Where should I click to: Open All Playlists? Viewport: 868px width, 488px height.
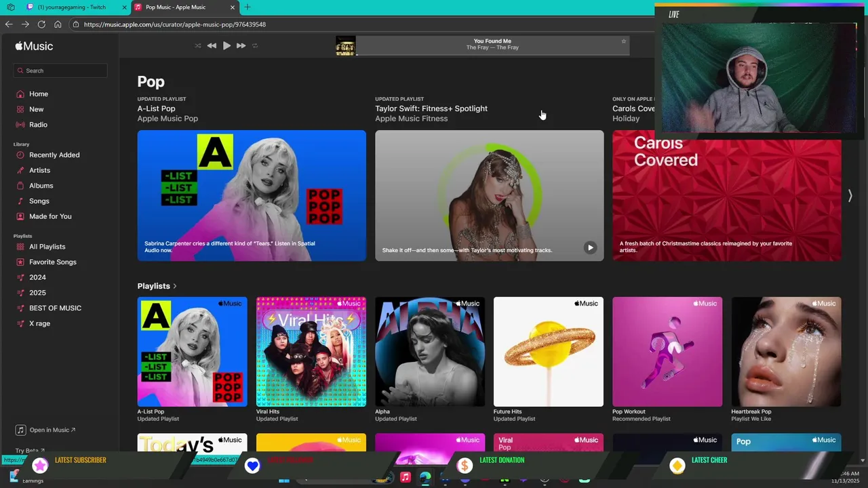point(47,247)
